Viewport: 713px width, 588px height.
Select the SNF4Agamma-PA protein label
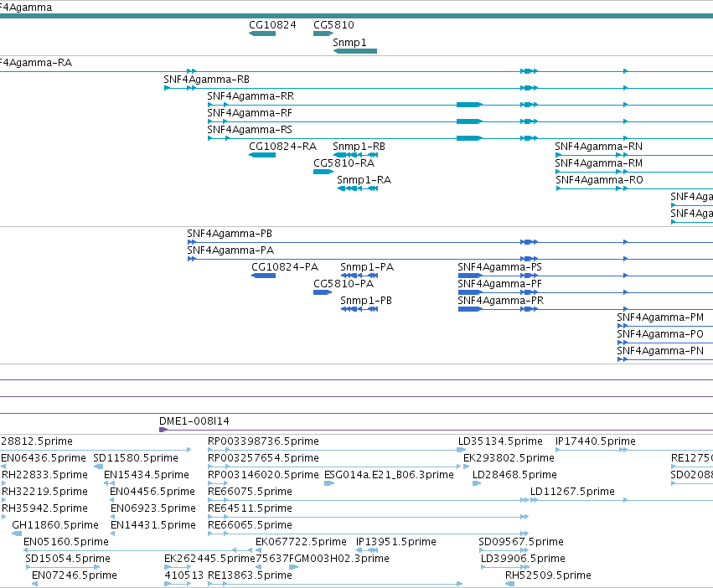click(x=230, y=250)
